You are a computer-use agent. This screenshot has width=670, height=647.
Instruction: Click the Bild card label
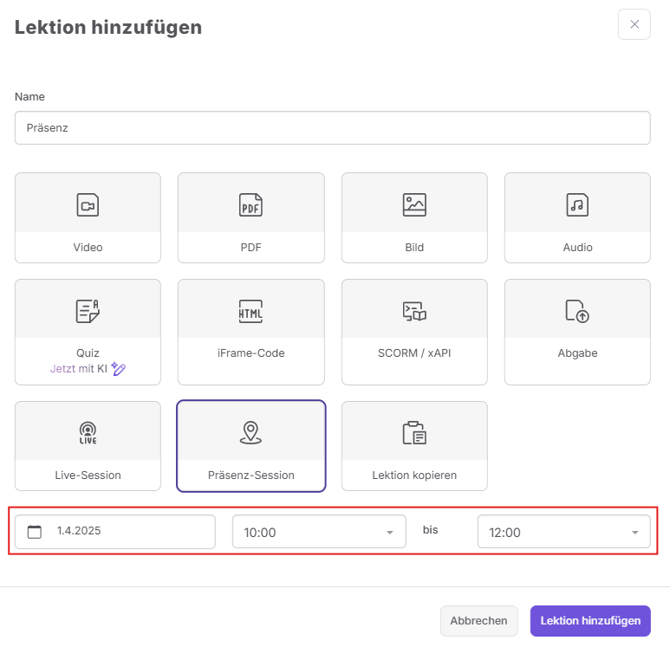(x=414, y=247)
